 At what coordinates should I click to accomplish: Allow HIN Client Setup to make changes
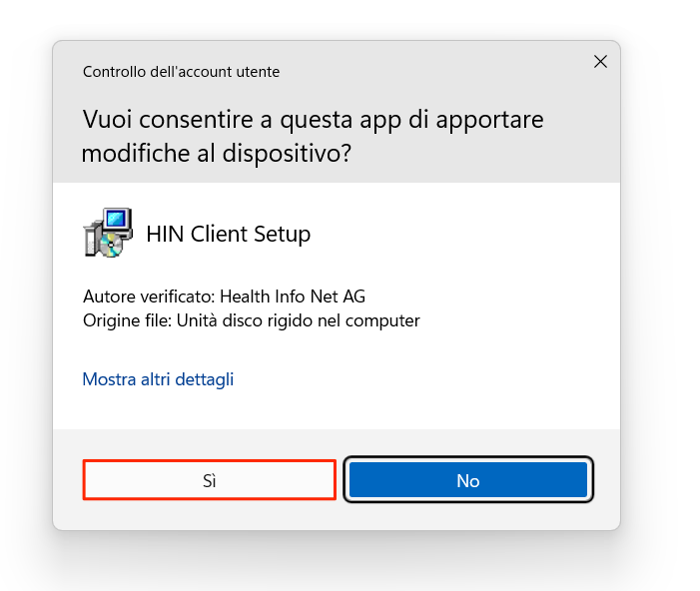[x=210, y=480]
